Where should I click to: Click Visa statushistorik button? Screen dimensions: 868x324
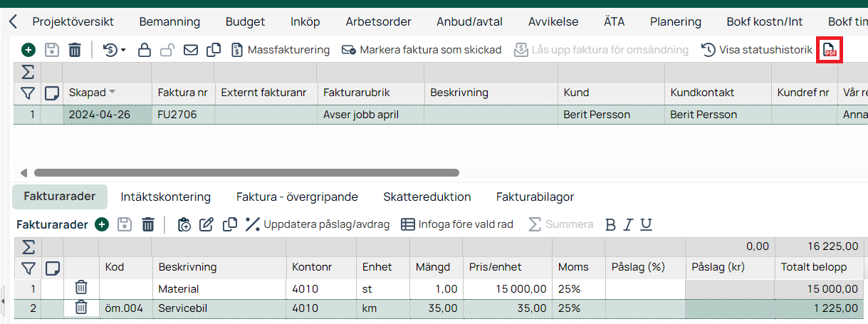coord(757,50)
